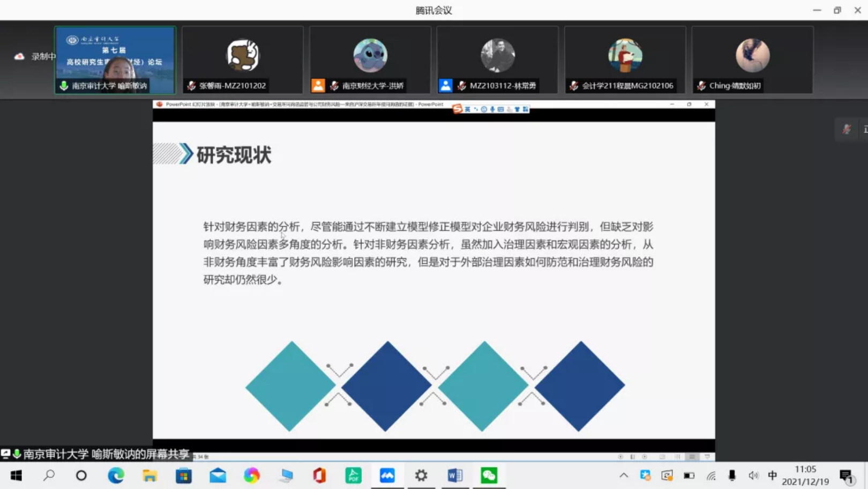The height and width of the screenshot is (489, 868).
Task: Switch the 中 input language indicator
Action: click(772, 476)
